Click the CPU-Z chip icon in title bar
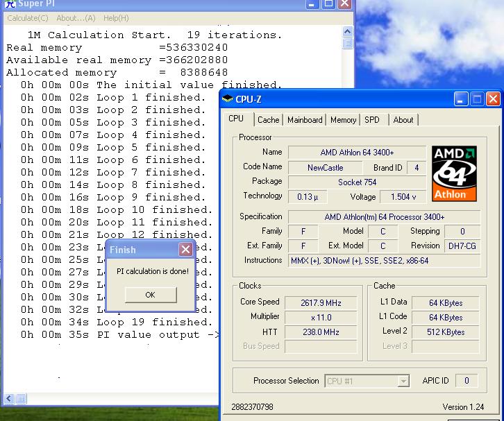The width and height of the screenshot is (504, 421). pos(228,98)
